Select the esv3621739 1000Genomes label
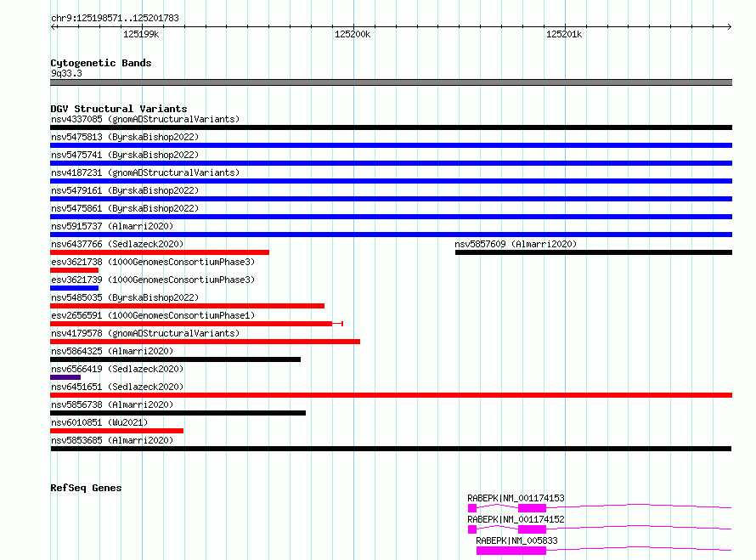This screenshot has width=756, height=560. coord(153,280)
